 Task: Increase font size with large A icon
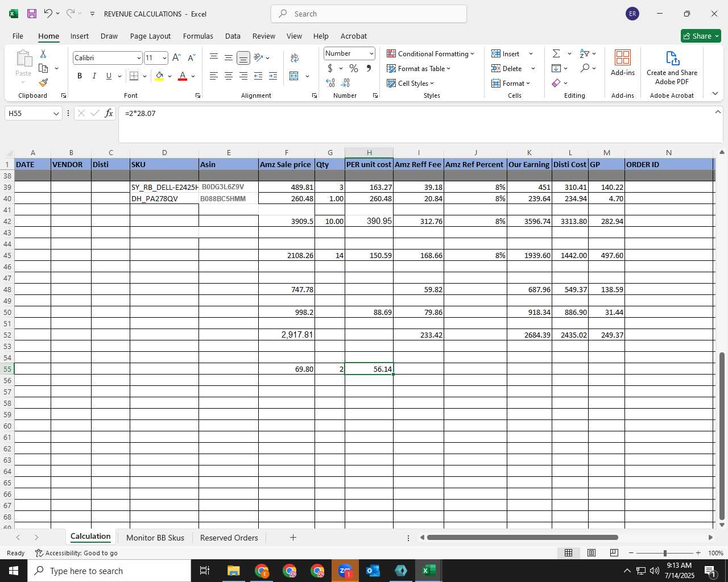(x=176, y=57)
